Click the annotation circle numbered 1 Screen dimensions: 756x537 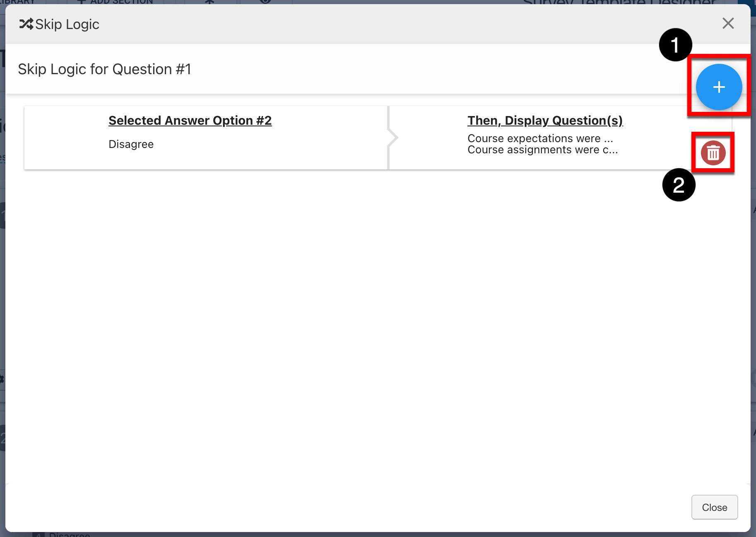(675, 45)
